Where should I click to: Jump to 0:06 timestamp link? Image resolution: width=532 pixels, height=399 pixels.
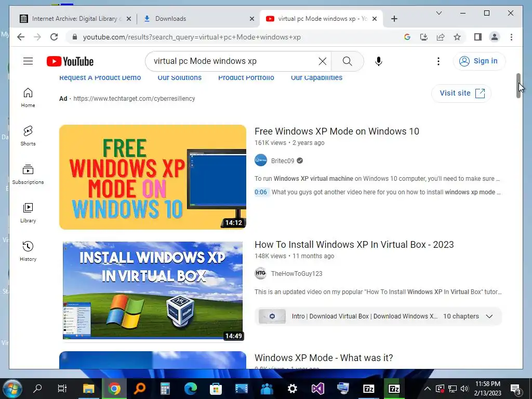261,192
